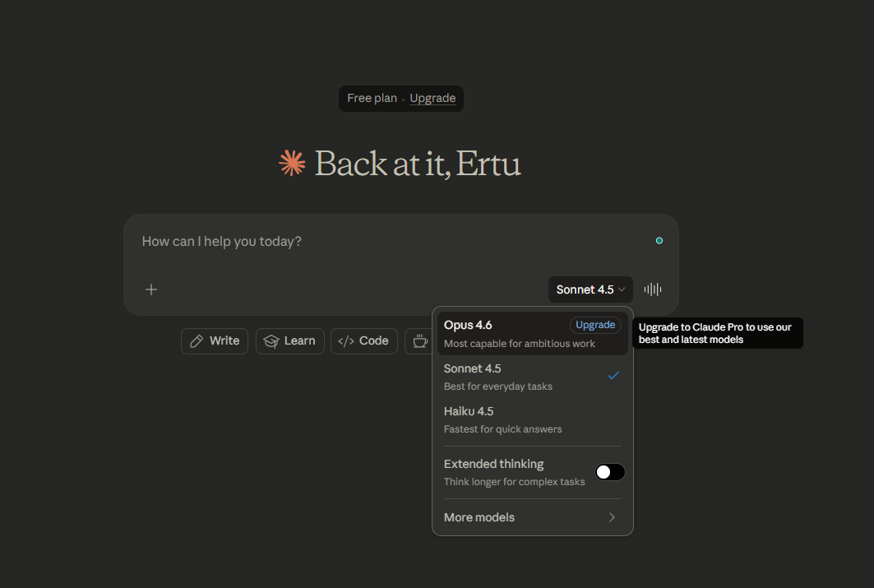Click the Upgrade badge next to Opus 4.6

(x=594, y=325)
